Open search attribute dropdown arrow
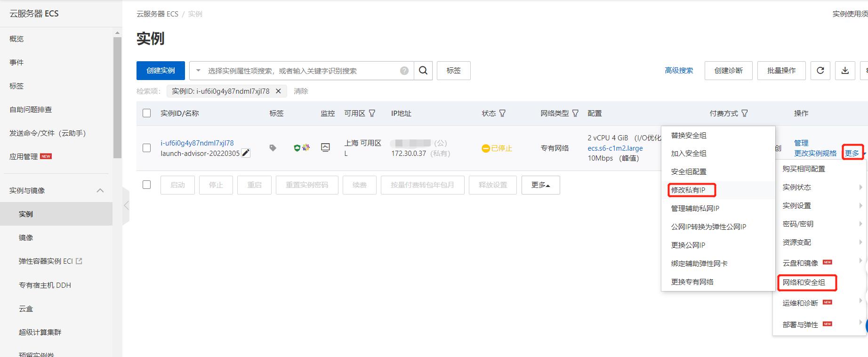The height and width of the screenshot is (357, 868). (x=198, y=71)
